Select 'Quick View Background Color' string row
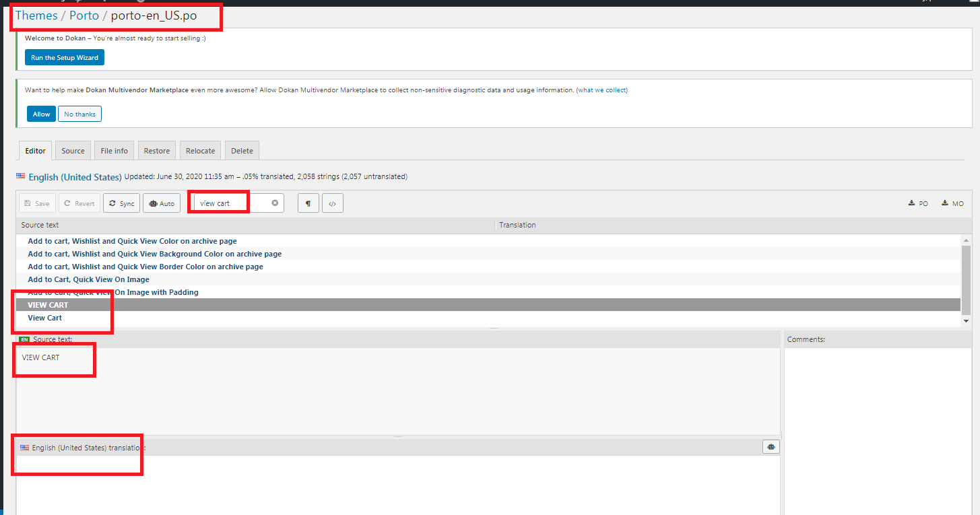 click(488, 254)
